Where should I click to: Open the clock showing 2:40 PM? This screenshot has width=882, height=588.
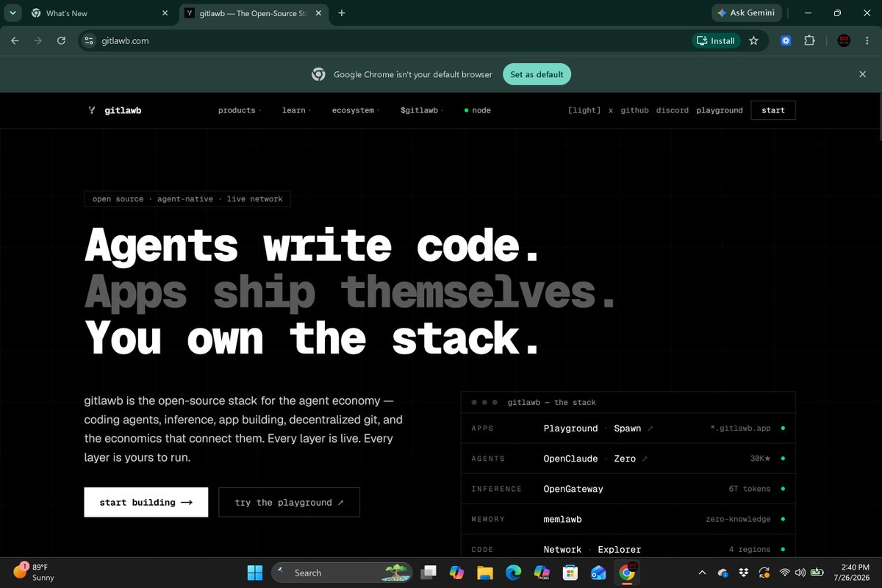pyautogui.click(x=853, y=573)
